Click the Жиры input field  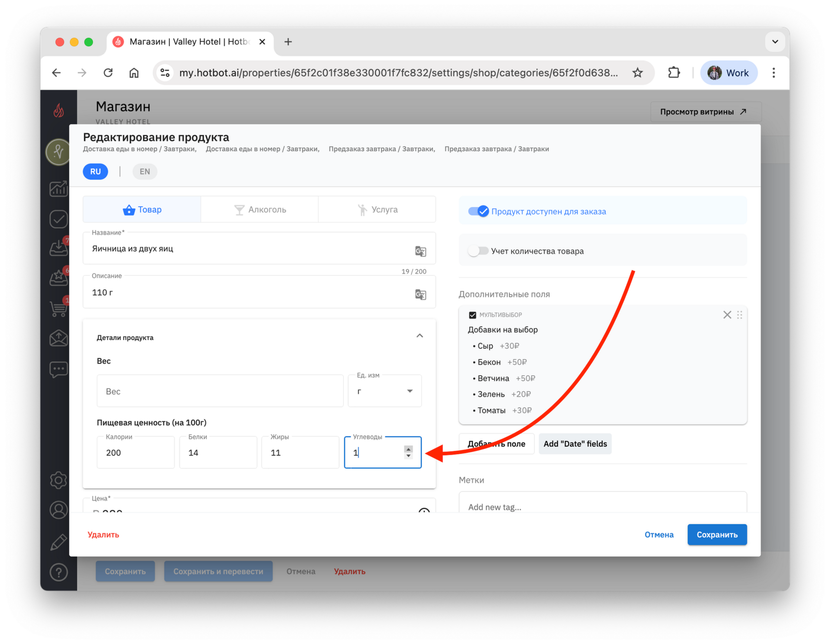pos(300,452)
